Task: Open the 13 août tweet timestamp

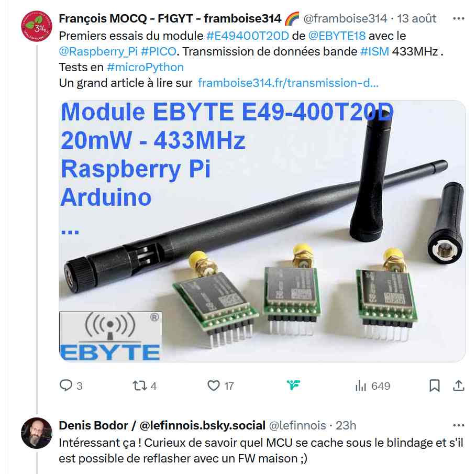Action: [x=416, y=18]
